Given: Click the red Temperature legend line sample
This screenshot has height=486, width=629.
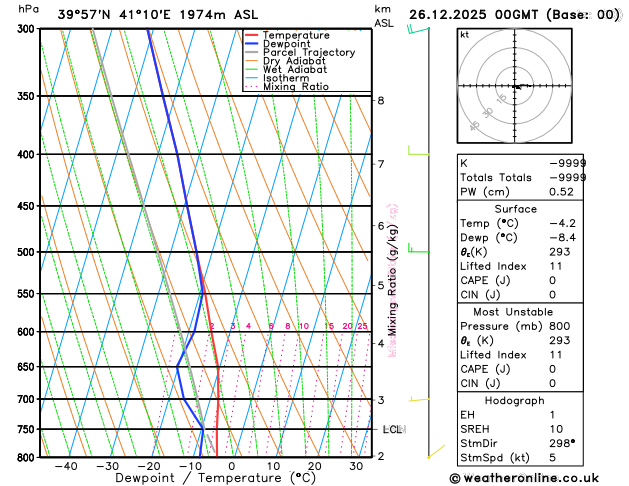Looking at the screenshot, I should tap(252, 35).
